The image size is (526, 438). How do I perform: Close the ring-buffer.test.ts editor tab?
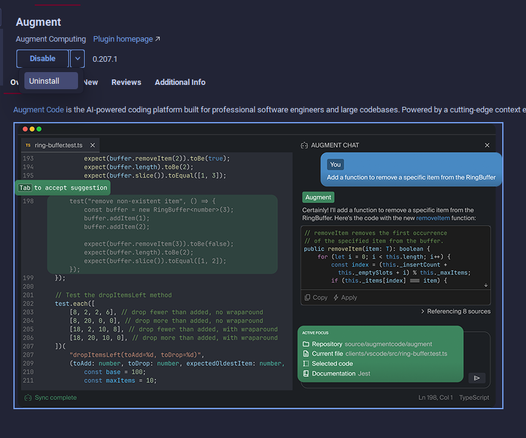[x=93, y=145]
